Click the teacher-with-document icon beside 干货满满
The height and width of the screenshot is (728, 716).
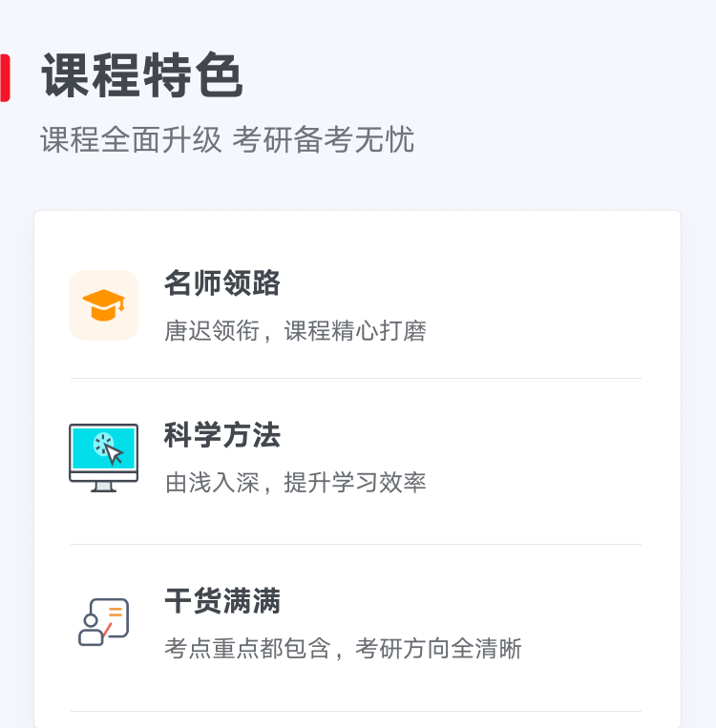pos(103,622)
